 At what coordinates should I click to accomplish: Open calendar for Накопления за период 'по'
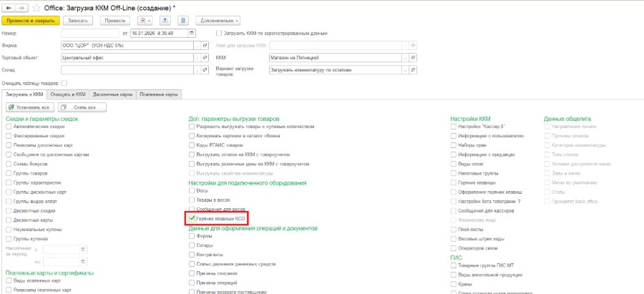[x=82, y=262]
